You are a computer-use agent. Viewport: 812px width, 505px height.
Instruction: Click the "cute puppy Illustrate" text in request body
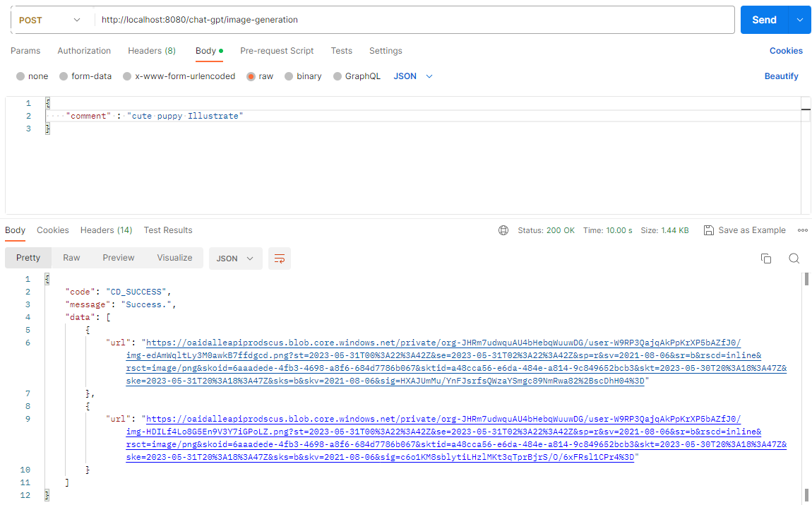(x=186, y=116)
